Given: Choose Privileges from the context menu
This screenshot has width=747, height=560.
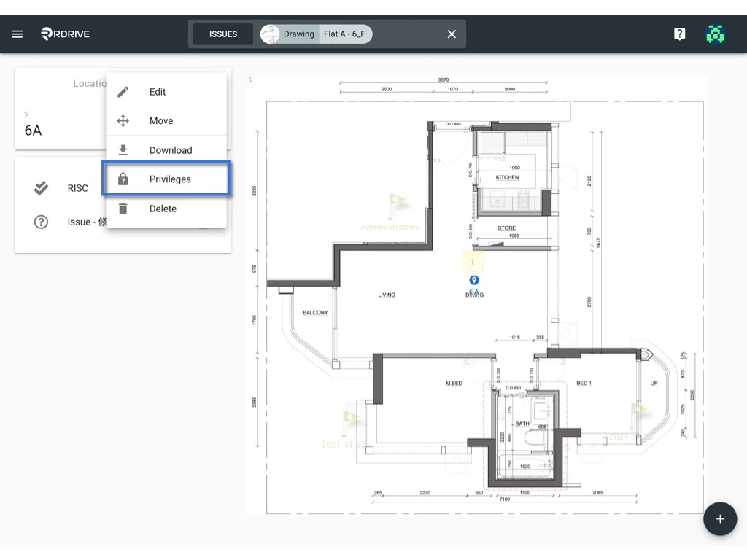Looking at the screenshot, I should click(x=166, y=179).
